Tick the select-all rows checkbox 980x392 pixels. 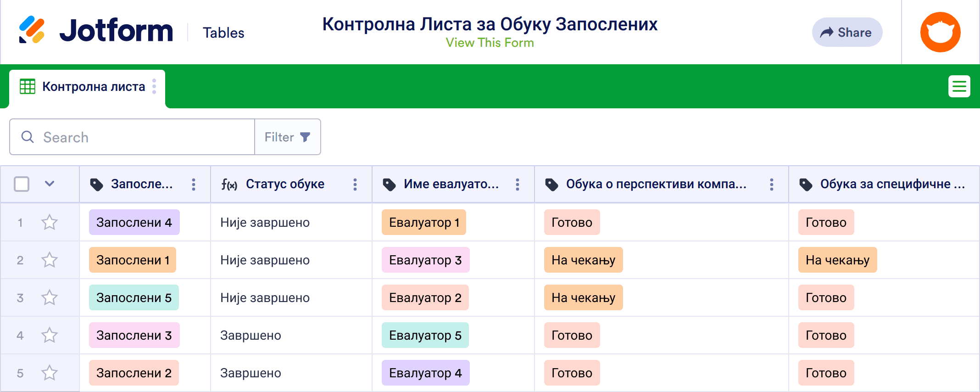pos(22,184)
